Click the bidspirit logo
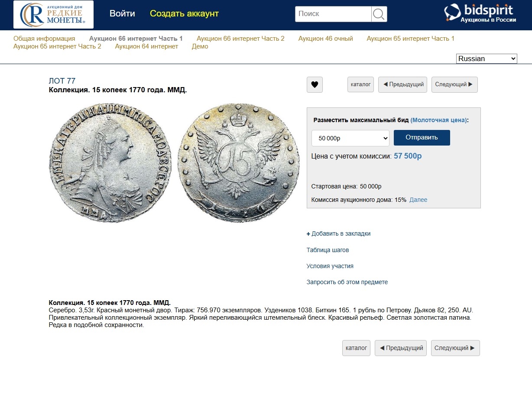 pos(480,13)
